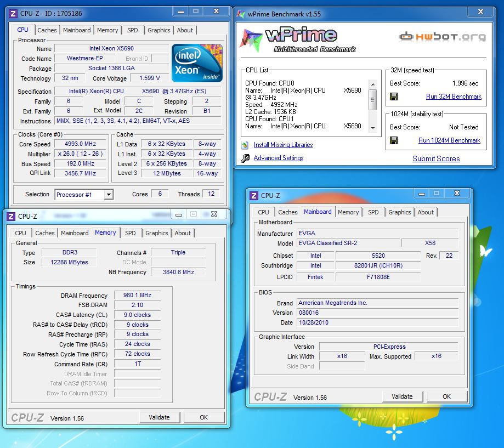This screenshot has width=504, height=448.
Task: Click OK in Memory CPU-Z window
Action: point(203,417)
